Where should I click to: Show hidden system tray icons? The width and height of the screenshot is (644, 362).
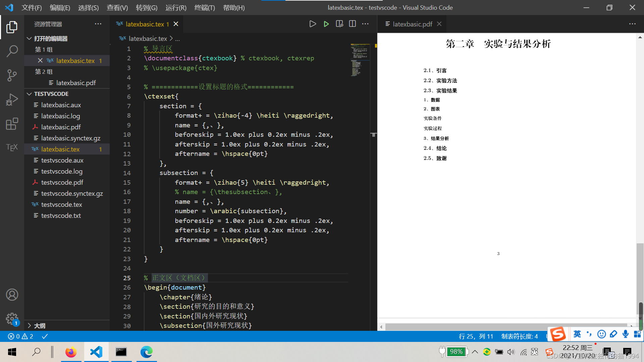pyautogui.click(x=475, y=352)
